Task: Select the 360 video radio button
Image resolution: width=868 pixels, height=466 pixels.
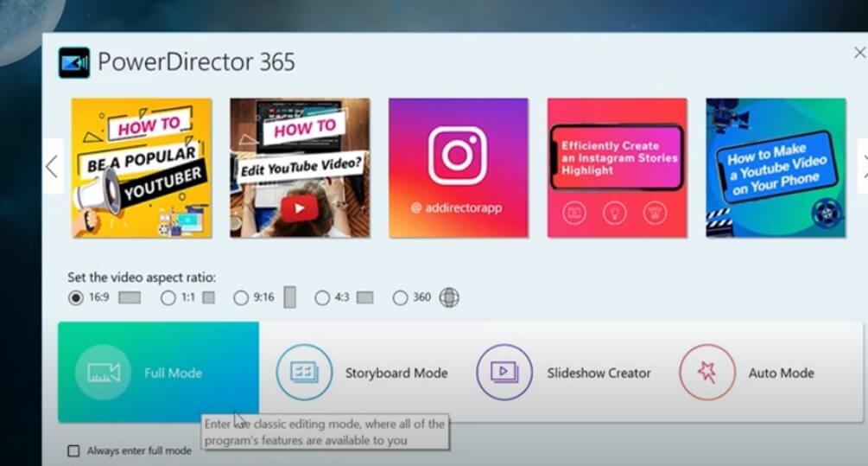Action: [400, 298]
